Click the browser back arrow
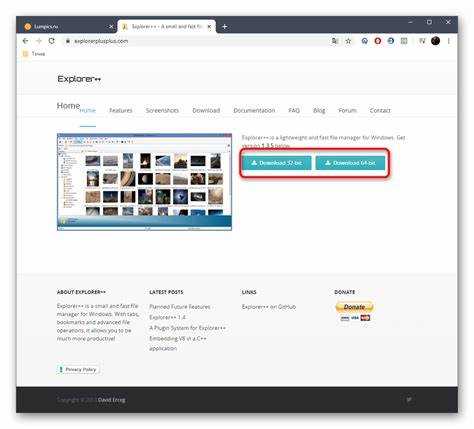 (25, 41)
